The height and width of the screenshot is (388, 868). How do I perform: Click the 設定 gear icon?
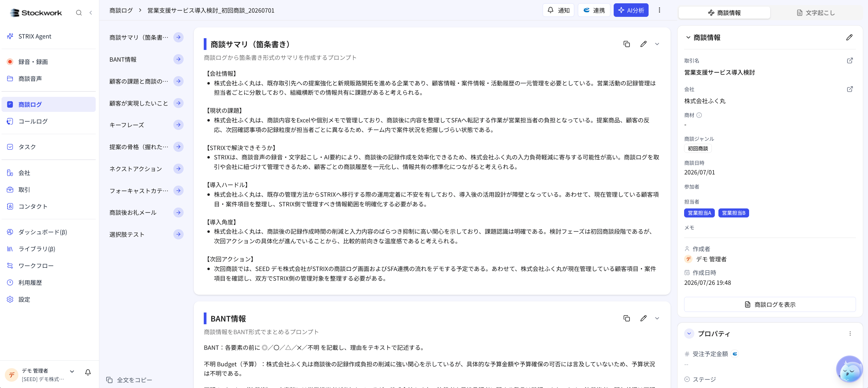click(x=10, y=299)
